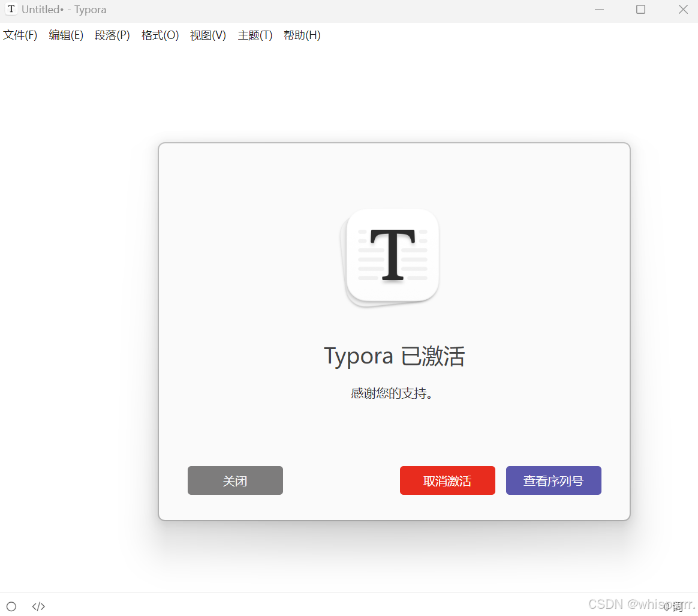The width and height of the screenshot is (698, 616).
Task: Toggle the sidebar using the circle icon
Action: [x=11, y=606]
